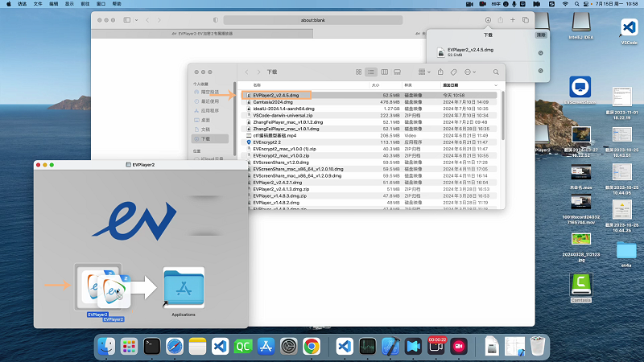
Task: Reveal second download item magnifier
Action: point(540,71)
